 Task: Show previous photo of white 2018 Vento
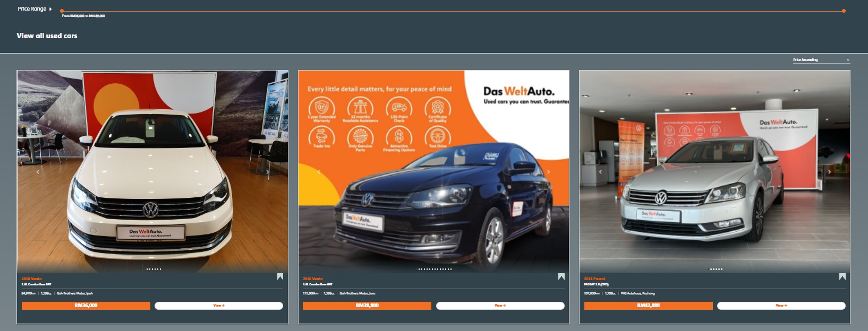tap(38, 172)
